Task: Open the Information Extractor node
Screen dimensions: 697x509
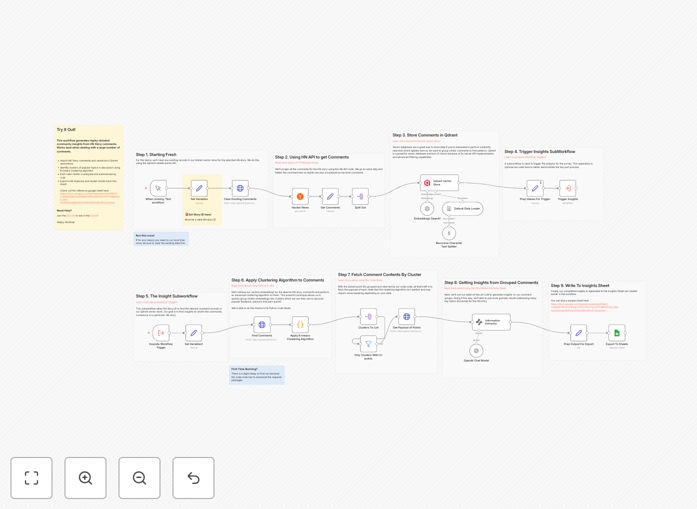Action: (x=491, y=322)
